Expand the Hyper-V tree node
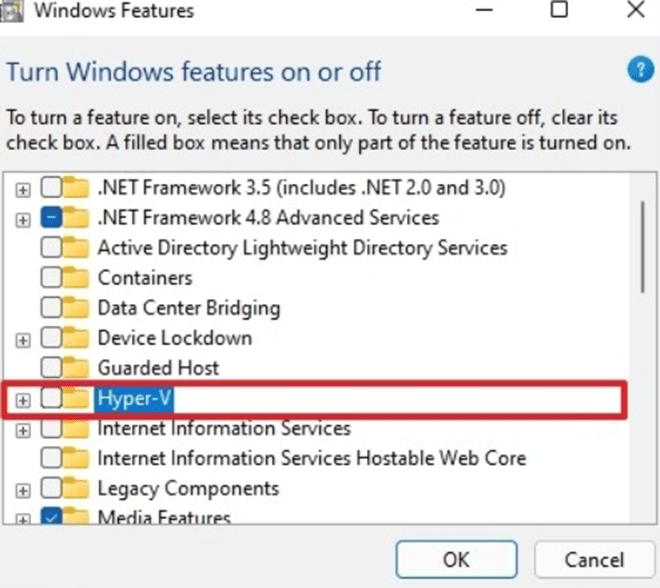 tap(23, 400)
